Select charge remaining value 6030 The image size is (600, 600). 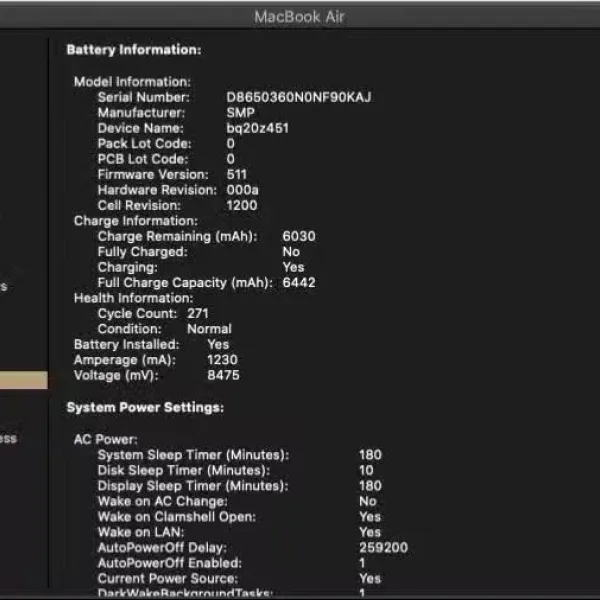(x=299, y=236)
